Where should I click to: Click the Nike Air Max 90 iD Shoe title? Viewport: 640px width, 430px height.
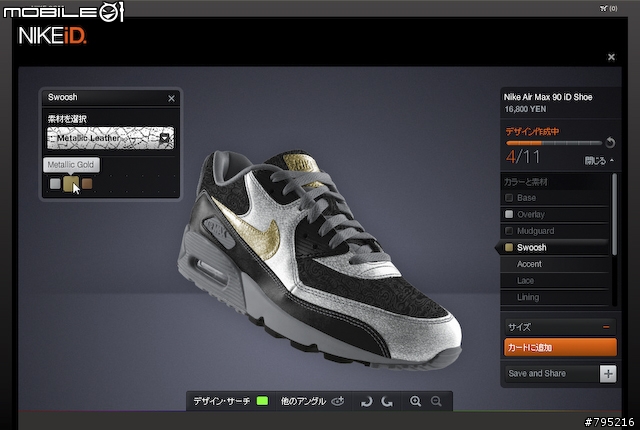pos(548,97)
